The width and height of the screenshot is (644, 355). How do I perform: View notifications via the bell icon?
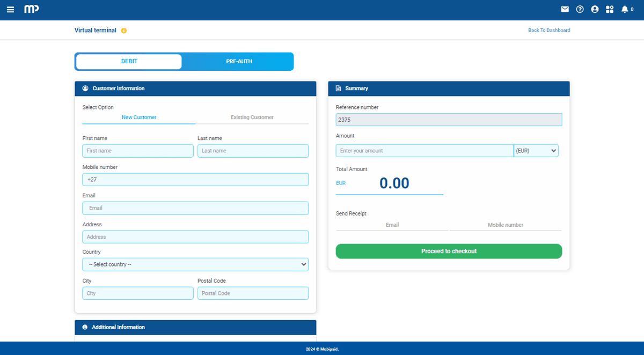(x=625, y=9)
